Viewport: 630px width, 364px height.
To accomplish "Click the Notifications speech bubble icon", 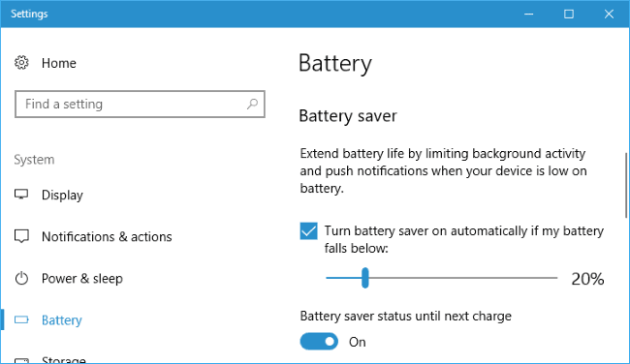I will pyautogui.click(x=21, y=236).
